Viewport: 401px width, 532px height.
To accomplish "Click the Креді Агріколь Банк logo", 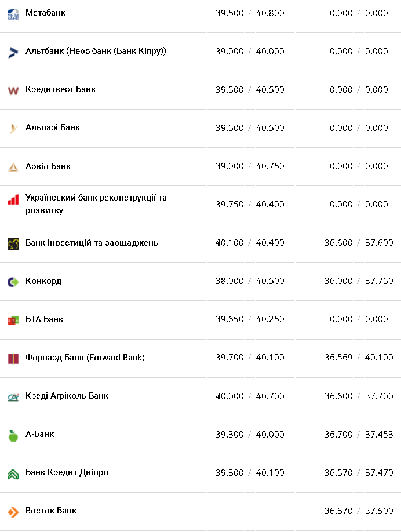I will [13, 396].
